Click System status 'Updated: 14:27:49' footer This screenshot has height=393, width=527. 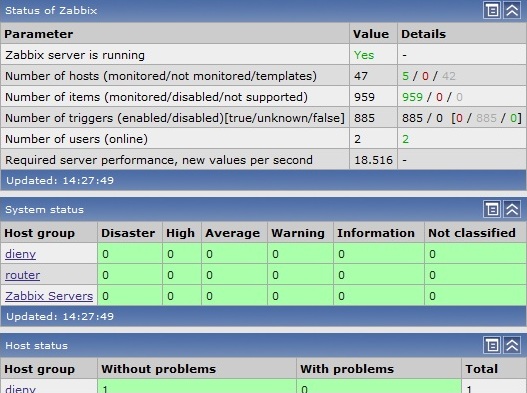60,316
